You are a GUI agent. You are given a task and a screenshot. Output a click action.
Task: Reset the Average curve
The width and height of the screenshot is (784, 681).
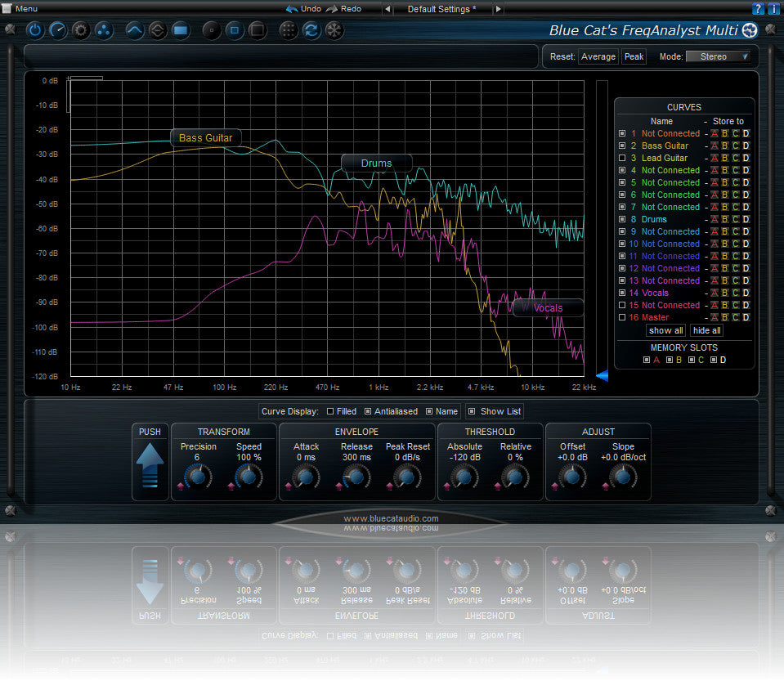pyautogui.click(x=598, y=56)
